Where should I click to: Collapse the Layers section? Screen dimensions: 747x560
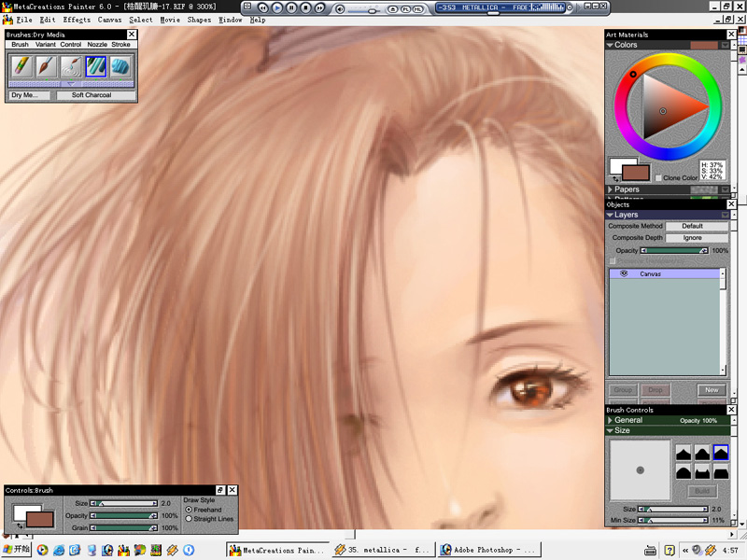[x=610, y=215]
